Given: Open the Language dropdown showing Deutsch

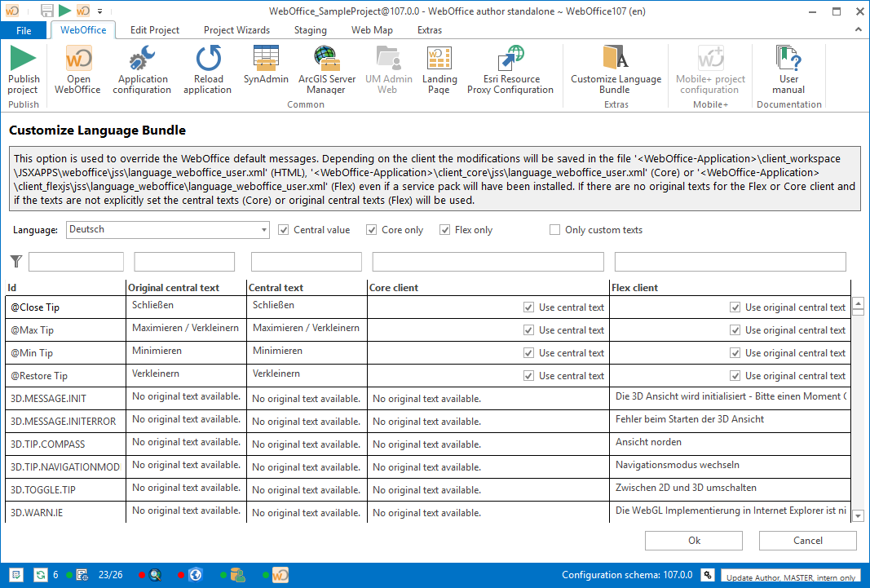Looking at the screenshot, I should (263, 229).
